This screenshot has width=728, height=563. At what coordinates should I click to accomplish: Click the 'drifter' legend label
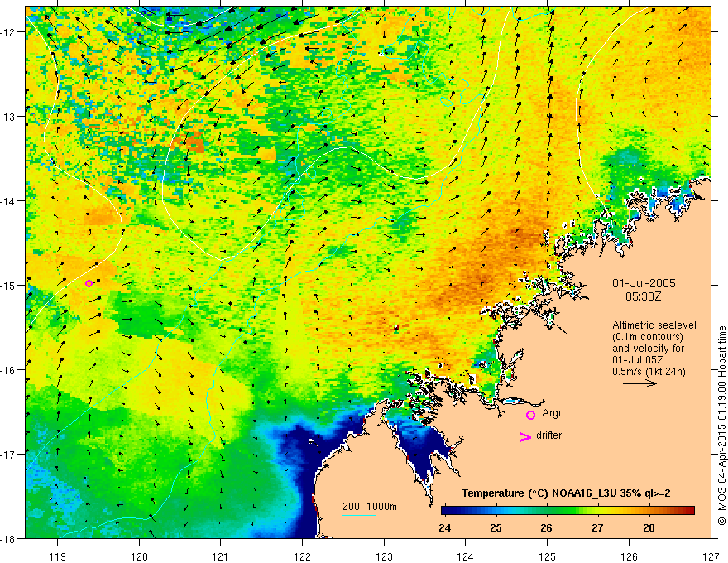pos(548,435)
